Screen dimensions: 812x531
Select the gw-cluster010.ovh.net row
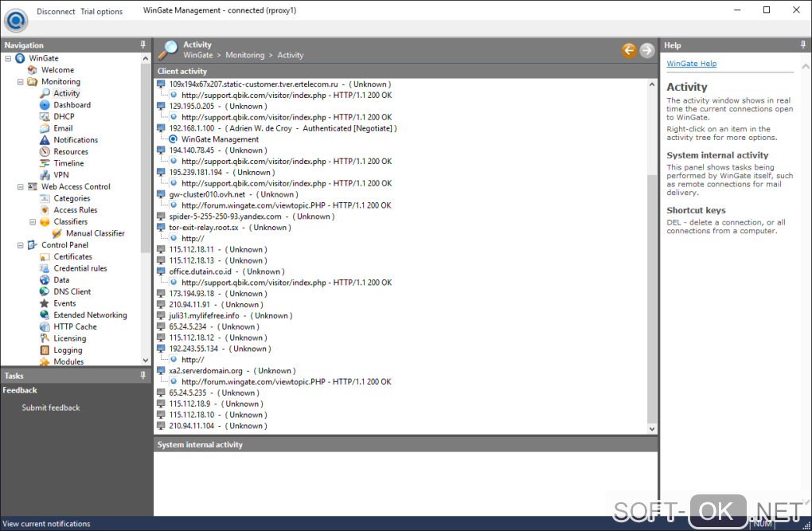233,194
